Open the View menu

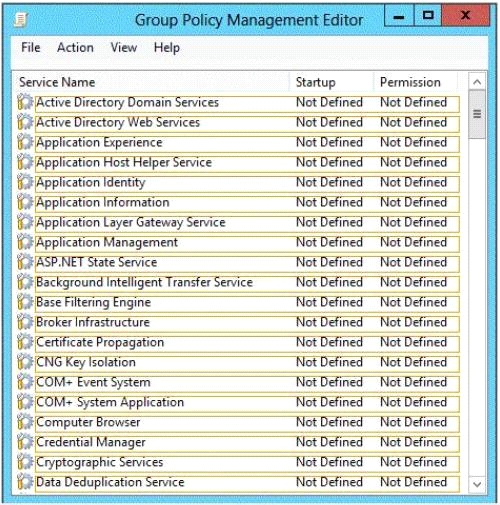pyautogui.click(x=124, y=48)
